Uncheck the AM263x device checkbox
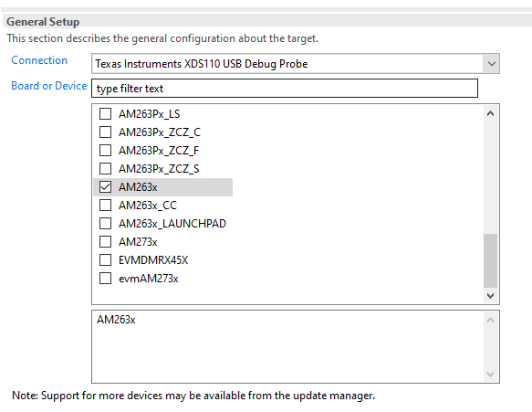 [105, 186]
